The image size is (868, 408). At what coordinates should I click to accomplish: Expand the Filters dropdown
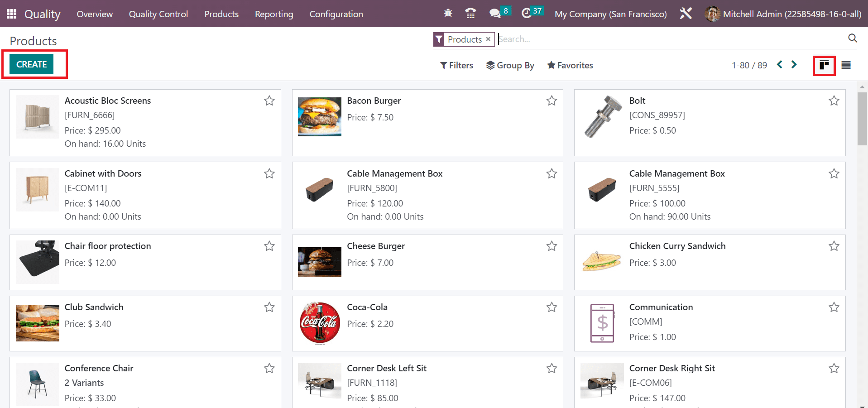[x=456, y=65]
